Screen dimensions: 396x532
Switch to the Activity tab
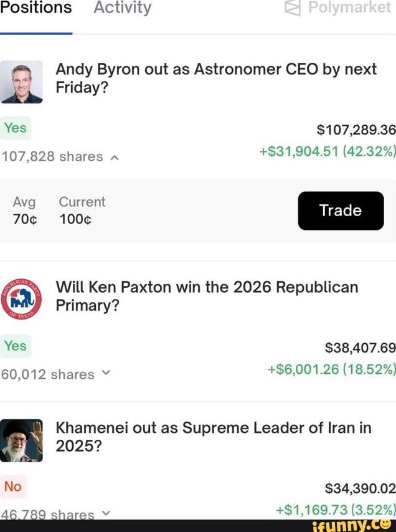121,8
